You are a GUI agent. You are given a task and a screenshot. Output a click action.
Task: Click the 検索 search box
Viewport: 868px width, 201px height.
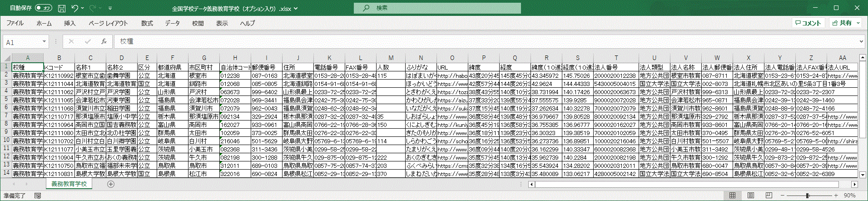(437, 8)
